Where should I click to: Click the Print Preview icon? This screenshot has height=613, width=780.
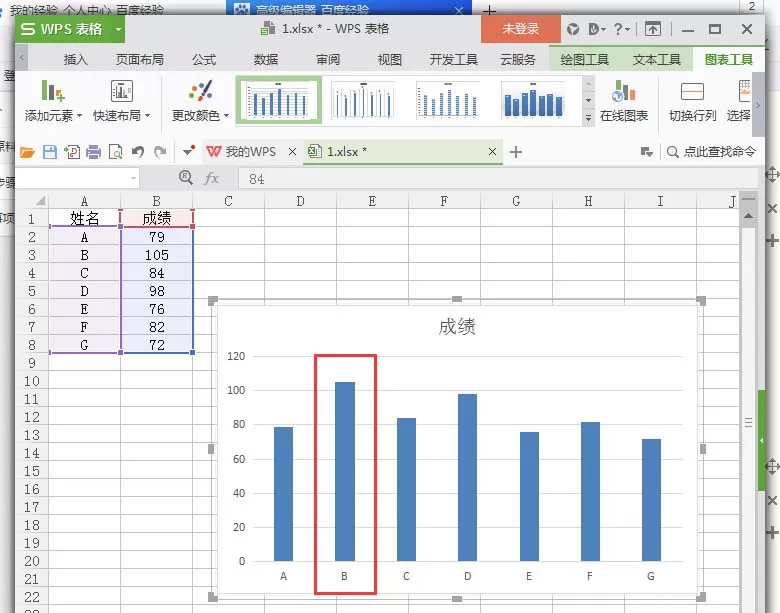[x=115, y=152]
